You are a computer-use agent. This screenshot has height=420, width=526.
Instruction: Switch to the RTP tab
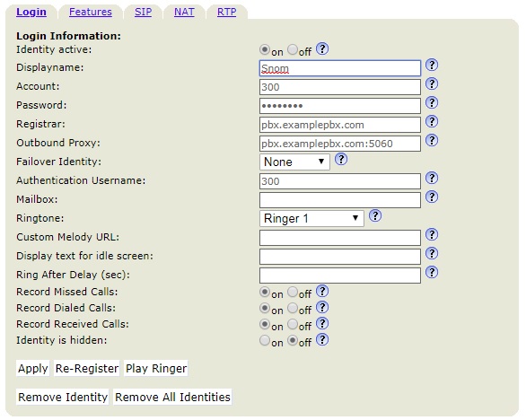pos(226,12)
